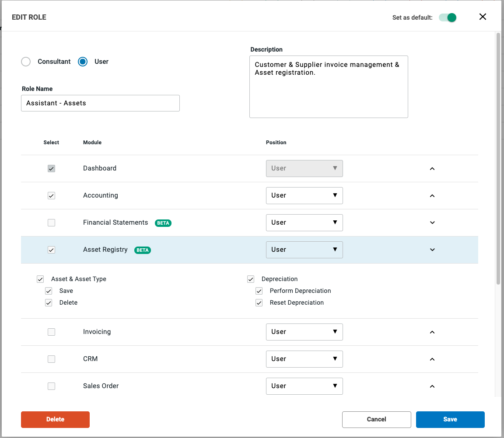Image resolution: width=504 pixels, height=438 pixels.
Task: Close the Edit Role dialog
Action: (483, 17)
